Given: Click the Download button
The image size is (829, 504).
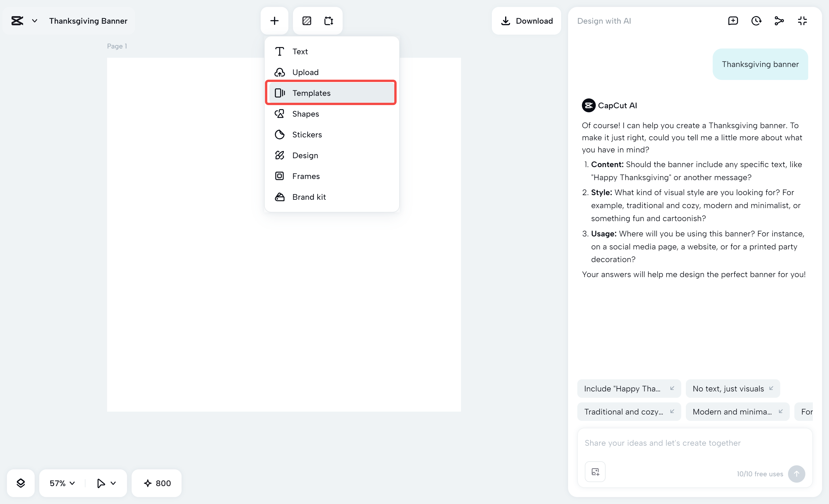Looking at the screenshot, I should click(526, 20).
